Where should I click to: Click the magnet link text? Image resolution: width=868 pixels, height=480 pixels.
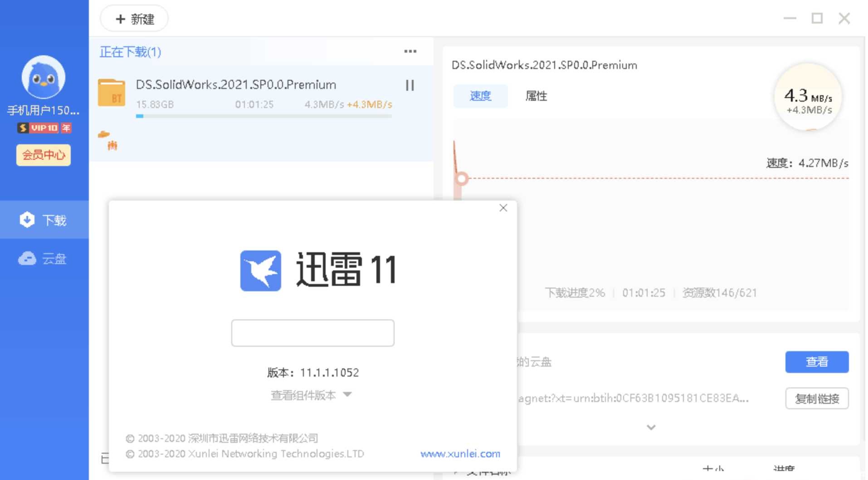[633, 398]
